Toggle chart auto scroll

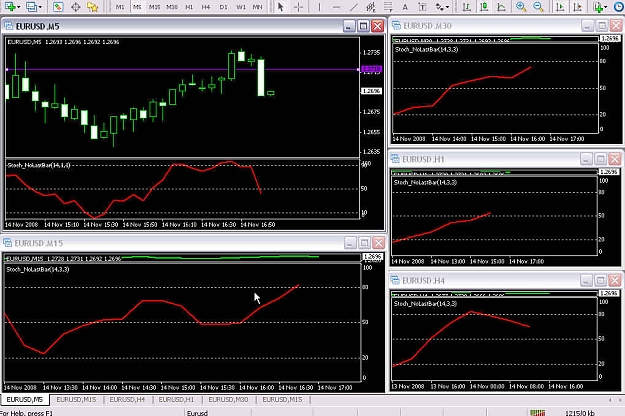tap(560, 7)
